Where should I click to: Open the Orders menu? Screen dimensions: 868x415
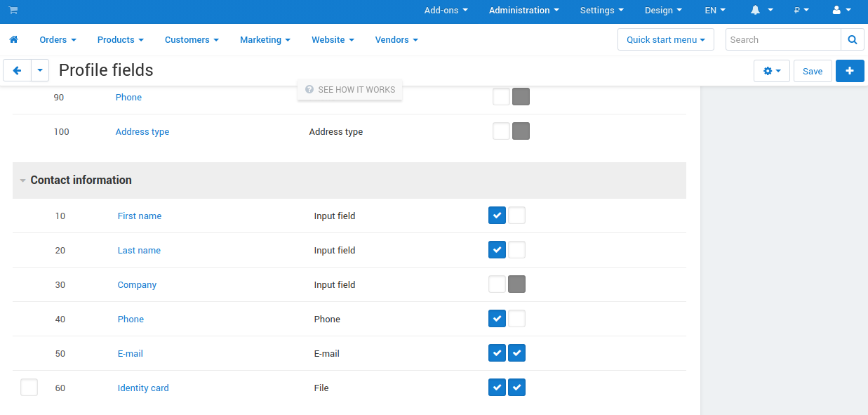pos(58,40)
